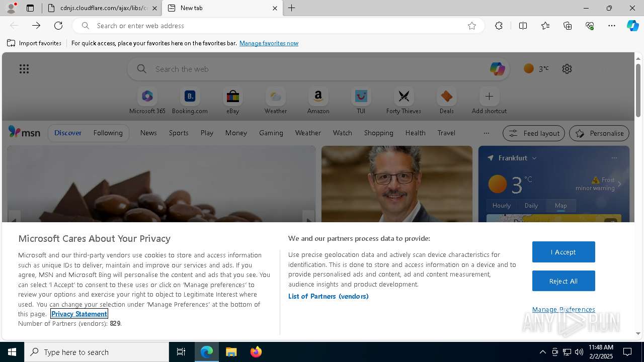The height and width of the screenshot is (362, 644).
Task: Open Manage Preferences link
Action: click(x=563, y=309)
